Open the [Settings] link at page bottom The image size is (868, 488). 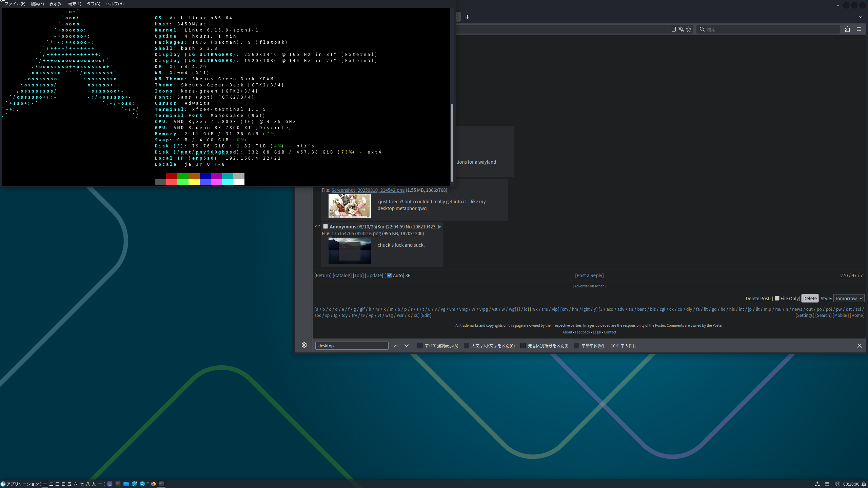[x=805, y=315]
